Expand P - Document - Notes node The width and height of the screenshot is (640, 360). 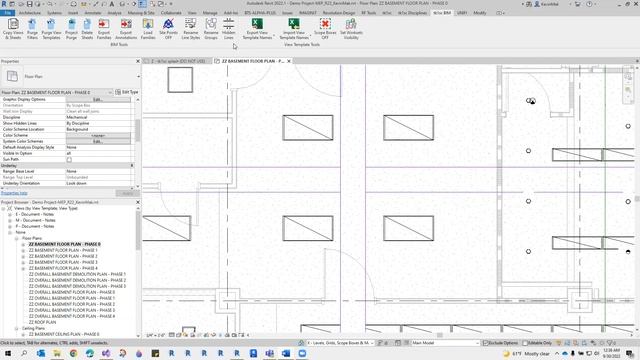(x=10, y=226)
